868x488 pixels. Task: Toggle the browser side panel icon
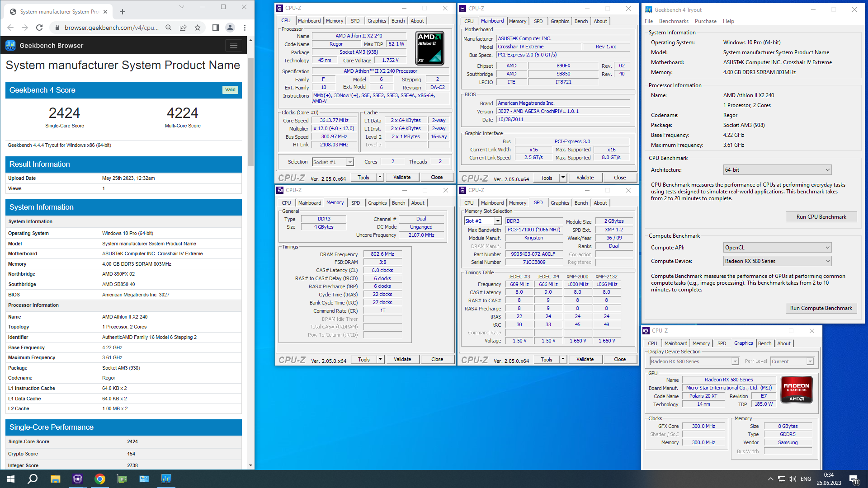216,28
